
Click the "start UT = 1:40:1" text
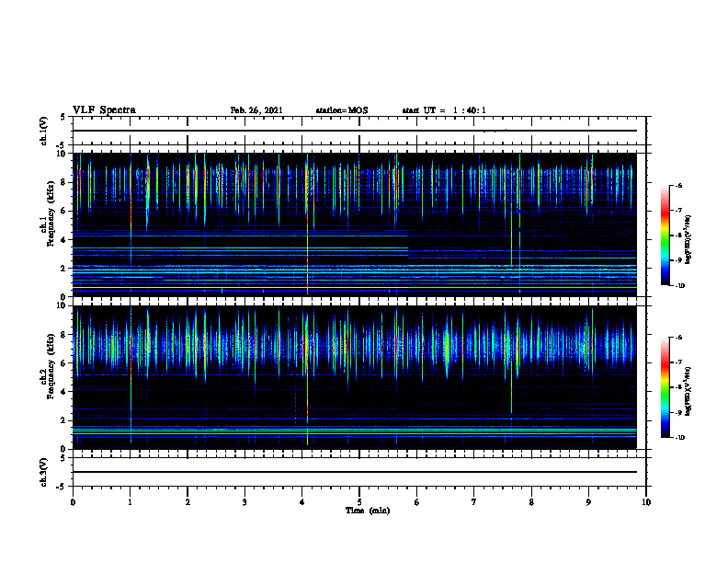[x=444, y=110]
